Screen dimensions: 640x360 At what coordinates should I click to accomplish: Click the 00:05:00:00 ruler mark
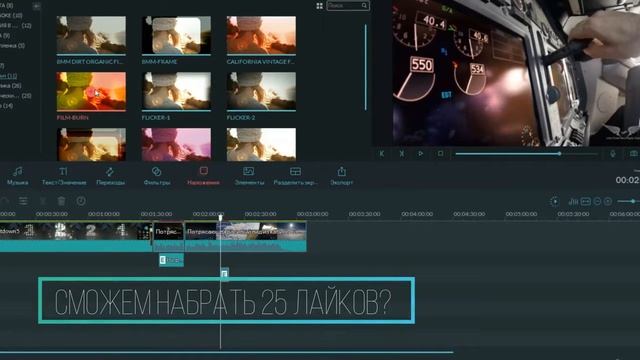tap(521, 214)
